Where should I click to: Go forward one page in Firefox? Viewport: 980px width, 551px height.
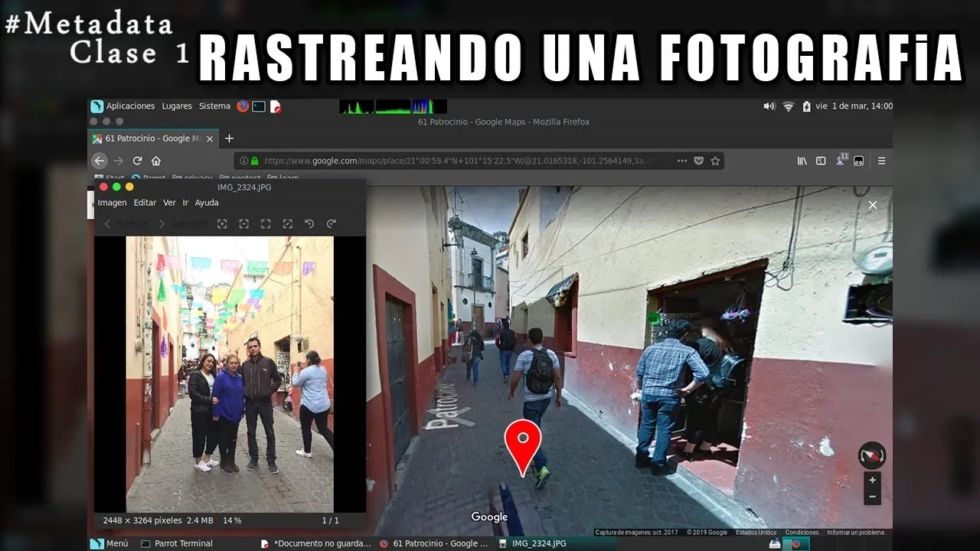point(118,161)
